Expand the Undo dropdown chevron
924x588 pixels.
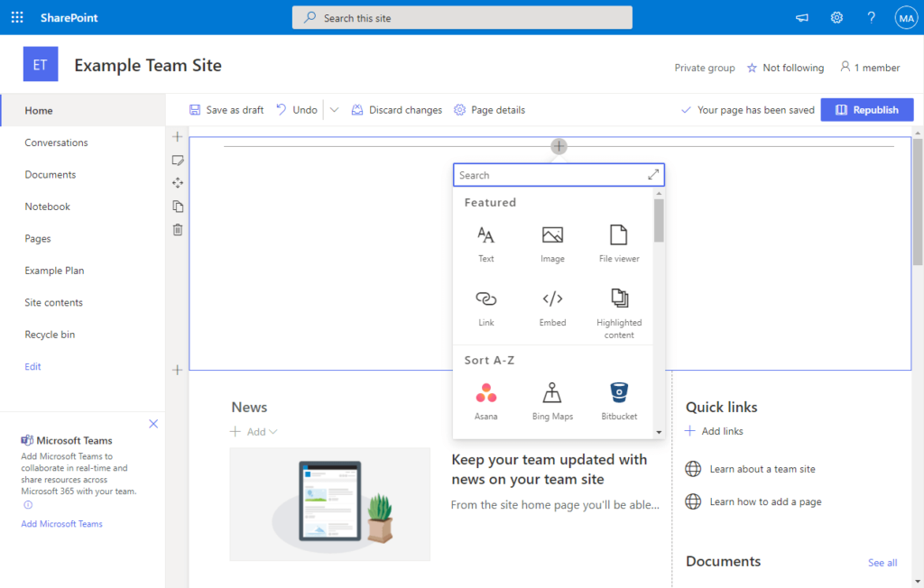tap(334, 110)
